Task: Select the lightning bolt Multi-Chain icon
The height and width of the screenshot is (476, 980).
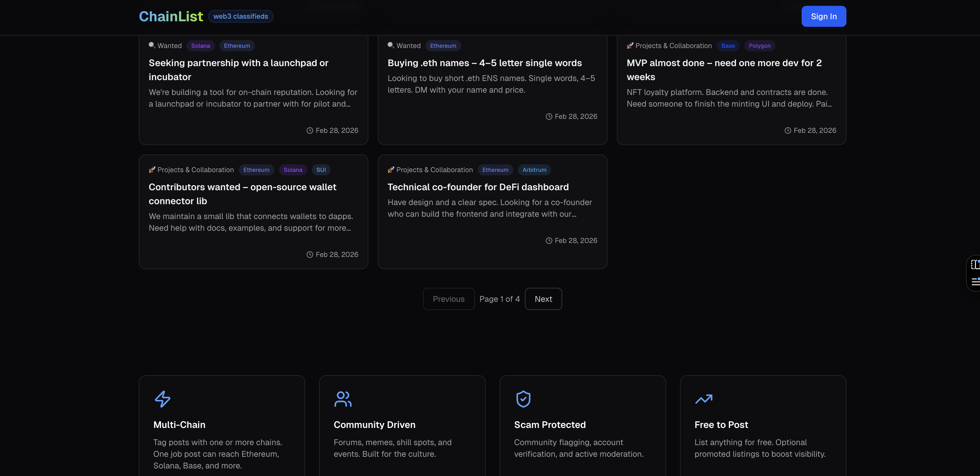Action: tap(163, 399)
